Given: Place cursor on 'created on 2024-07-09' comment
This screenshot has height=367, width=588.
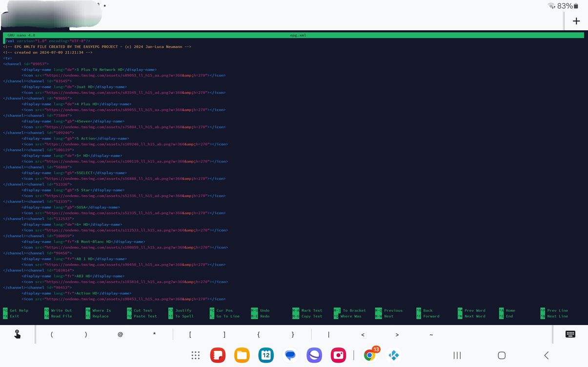Looking at the screenshot, I should coord(48,53).
